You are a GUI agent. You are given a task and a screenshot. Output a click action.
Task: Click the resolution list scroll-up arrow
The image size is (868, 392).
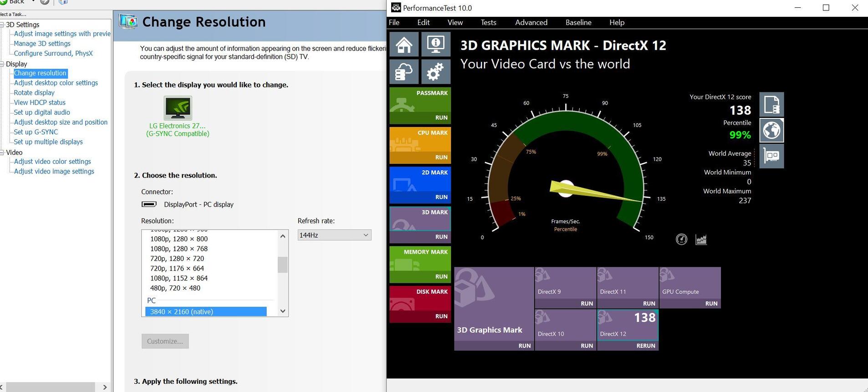click(x=283, y=236)
